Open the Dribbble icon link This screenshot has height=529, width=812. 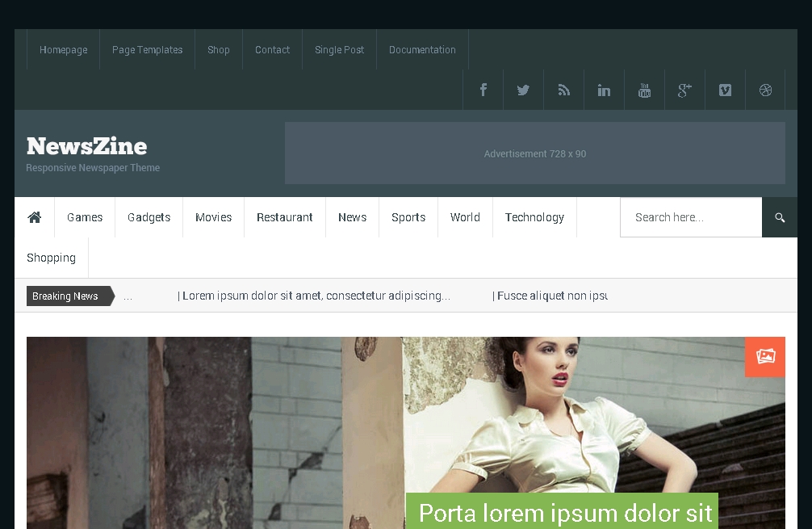[765, 90]
